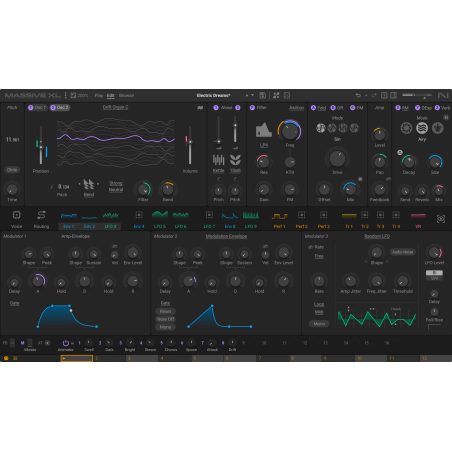The height and width of the screenshot is (452, 452).
Task: Open the undo history dropdown arrow
Action: coord(366,96)
